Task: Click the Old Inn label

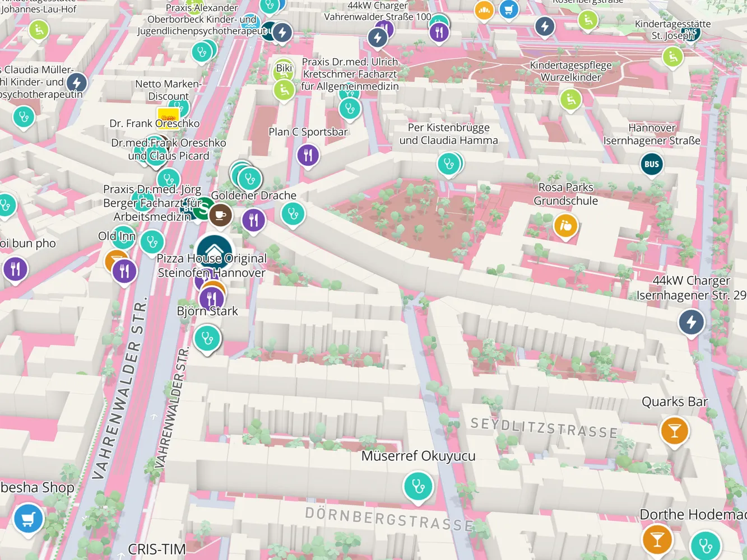Action: tap(117, 236)
